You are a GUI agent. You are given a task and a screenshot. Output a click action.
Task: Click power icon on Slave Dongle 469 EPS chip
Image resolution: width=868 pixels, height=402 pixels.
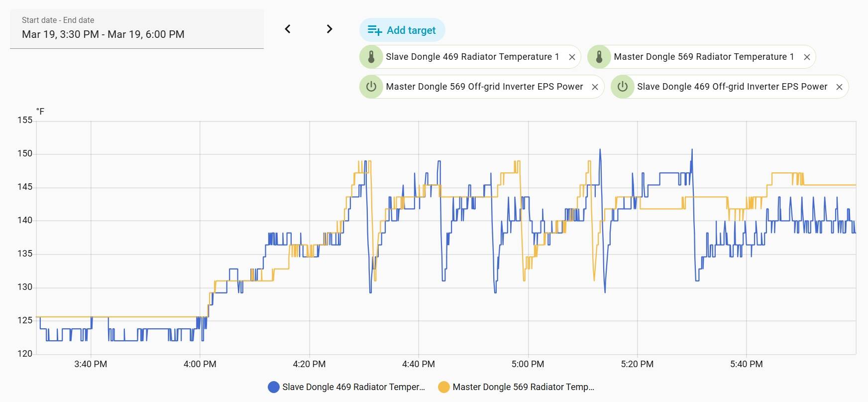pyautogui.click(x=623, y=87)
